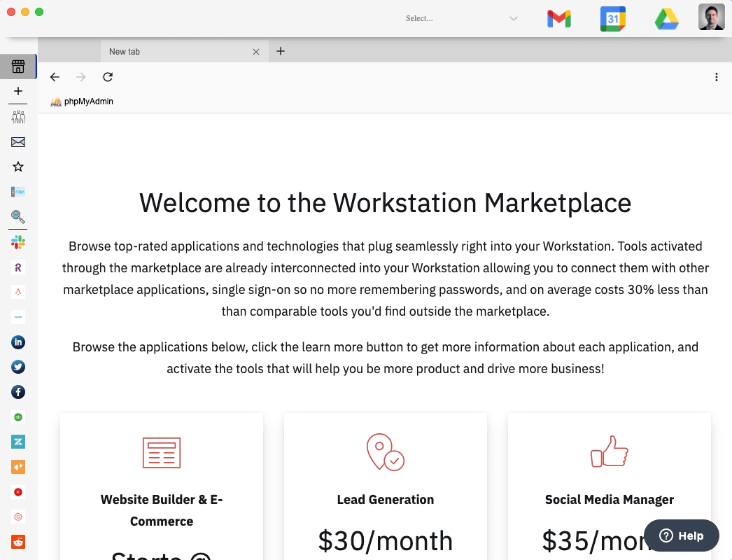Close the New tab tab
This screenshot has height=560, width=732.
256,52
